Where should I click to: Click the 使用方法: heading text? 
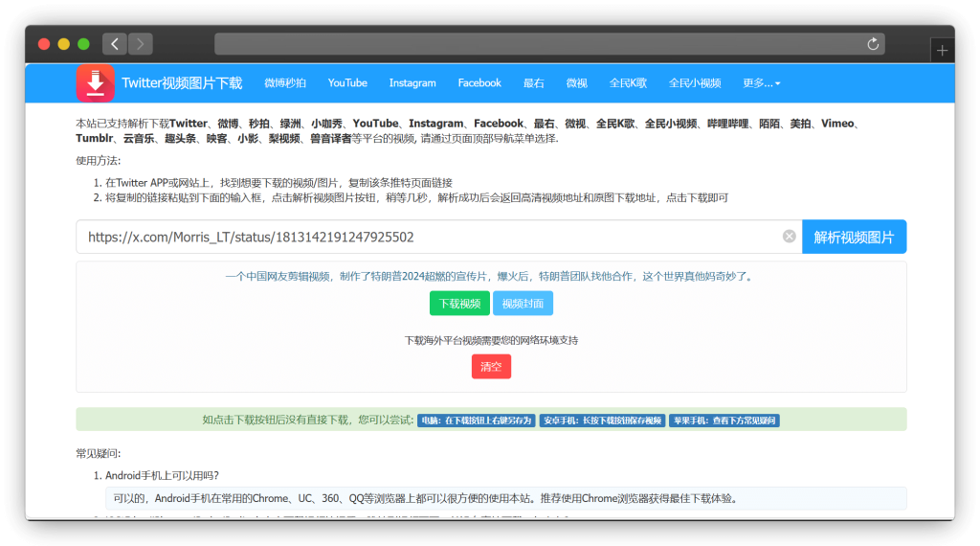(99, 161)
